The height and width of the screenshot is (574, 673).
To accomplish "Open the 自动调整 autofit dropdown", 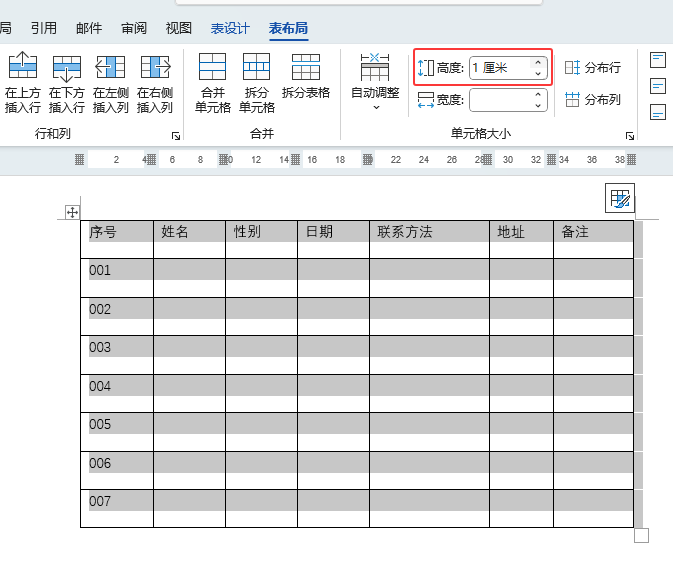I will coord(375,82).
